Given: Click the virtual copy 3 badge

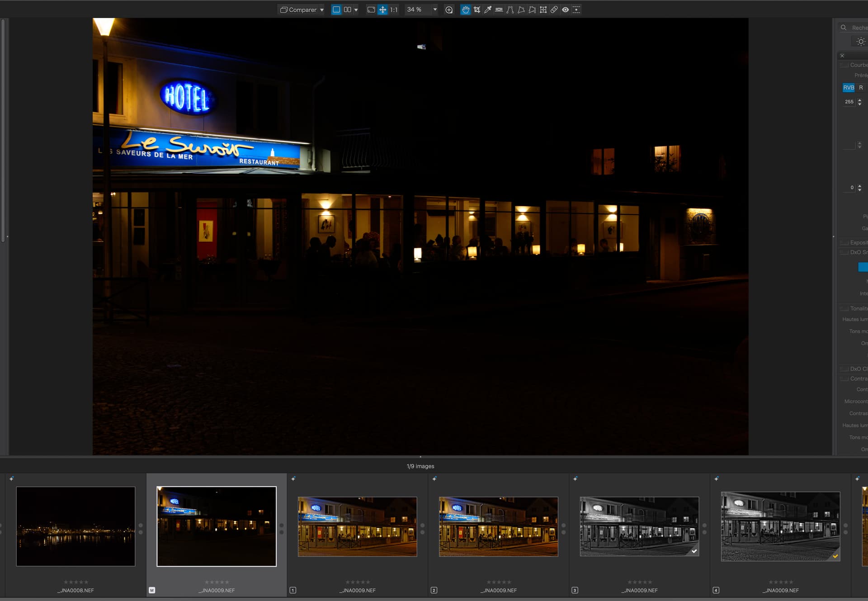Looking at the screenshot, I should tap(575, 590).
